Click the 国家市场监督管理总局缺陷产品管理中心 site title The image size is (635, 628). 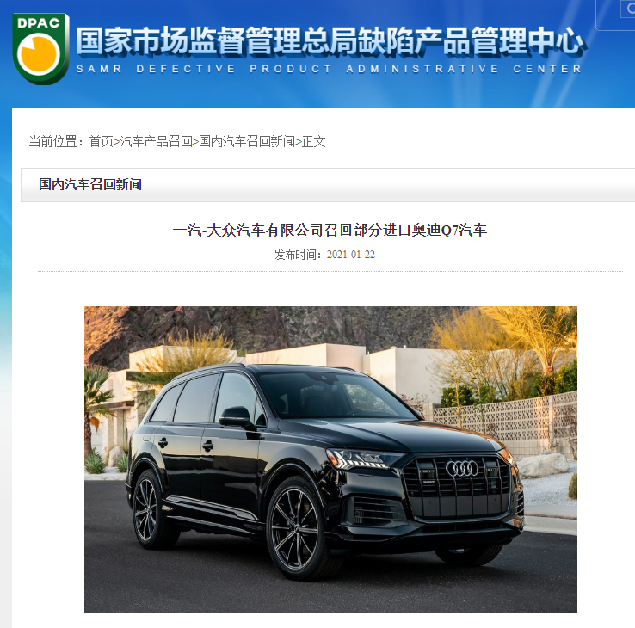pyautogui.click(x=330, y=41)
